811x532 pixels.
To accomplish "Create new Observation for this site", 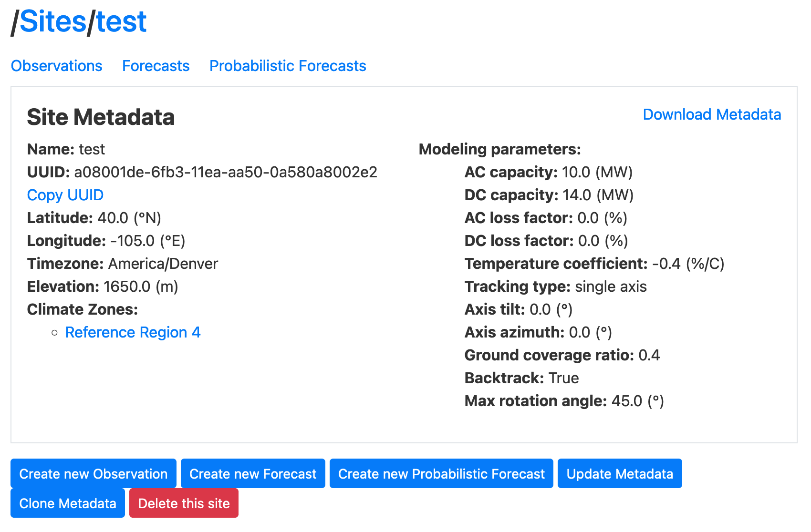I will pyautogui.click(x=93, y=473).
